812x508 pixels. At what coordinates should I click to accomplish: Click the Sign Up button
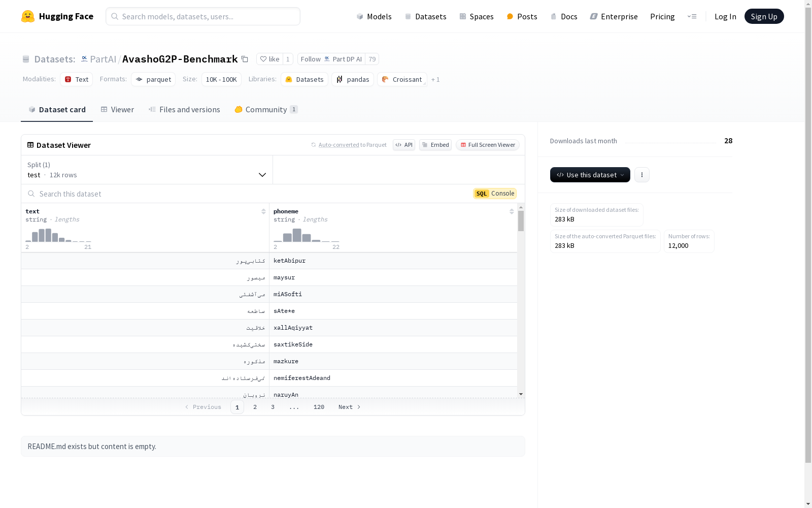[764, 16]
